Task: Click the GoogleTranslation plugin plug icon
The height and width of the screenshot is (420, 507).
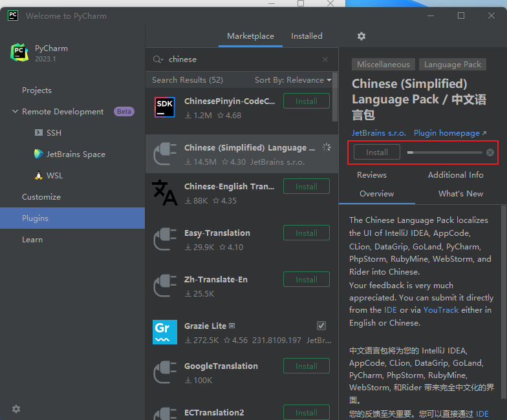Action: click(x=165, y=372)
